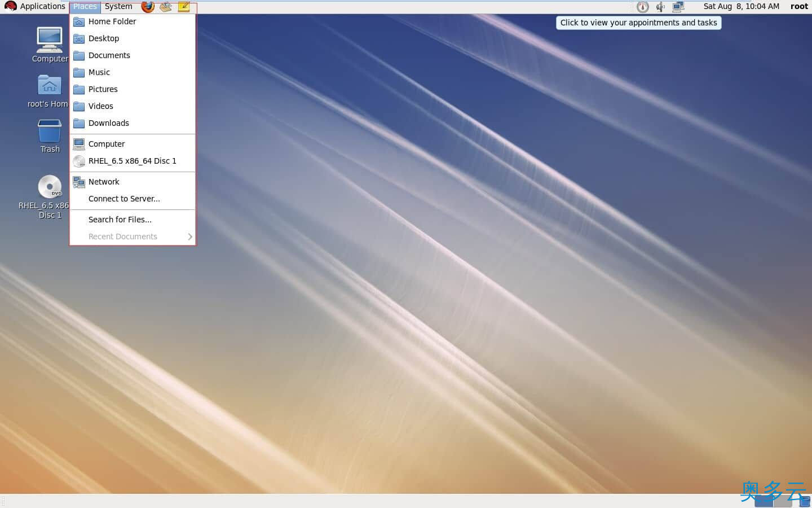Switch to the second workspace in switcher

click(x=783, y=501)
